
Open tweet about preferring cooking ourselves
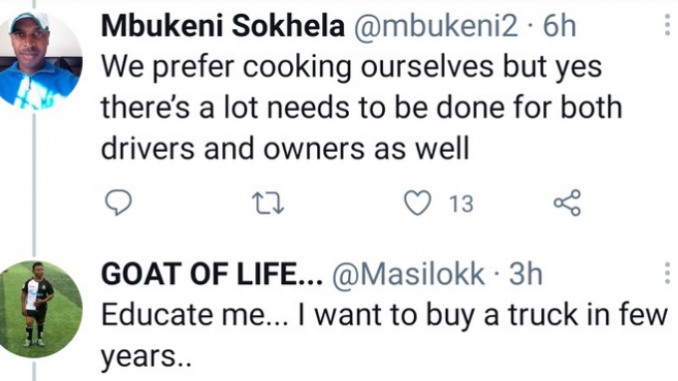(361, 108)
